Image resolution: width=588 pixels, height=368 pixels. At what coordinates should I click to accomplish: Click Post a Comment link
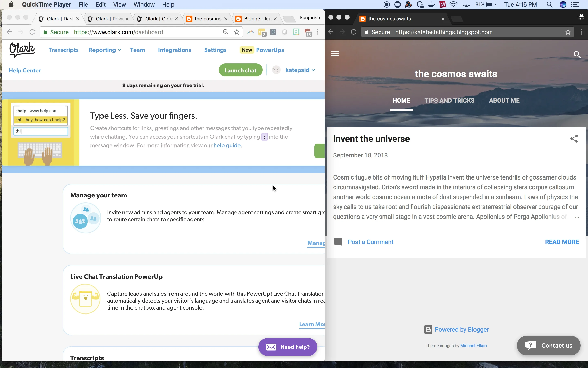coord(370,242)
